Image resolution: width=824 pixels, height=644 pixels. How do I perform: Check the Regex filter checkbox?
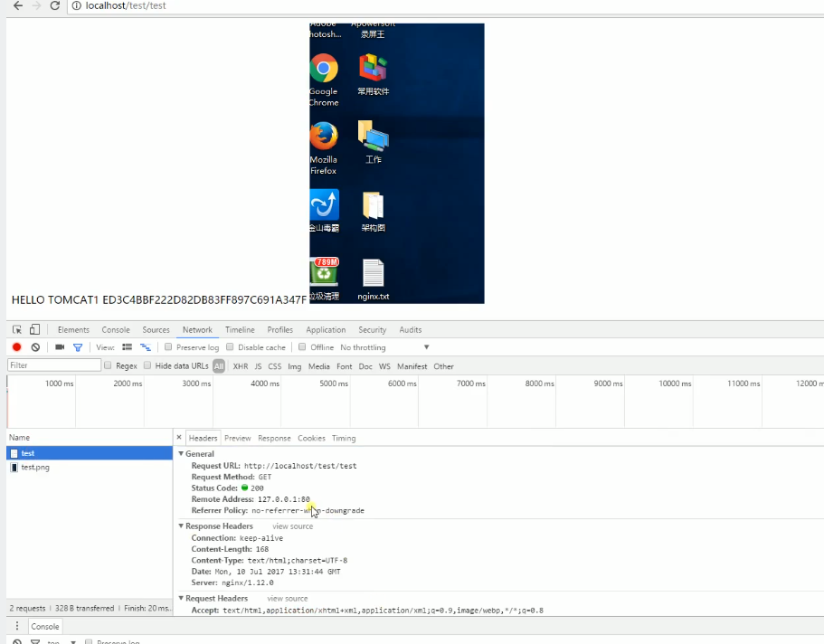point(108,365)
